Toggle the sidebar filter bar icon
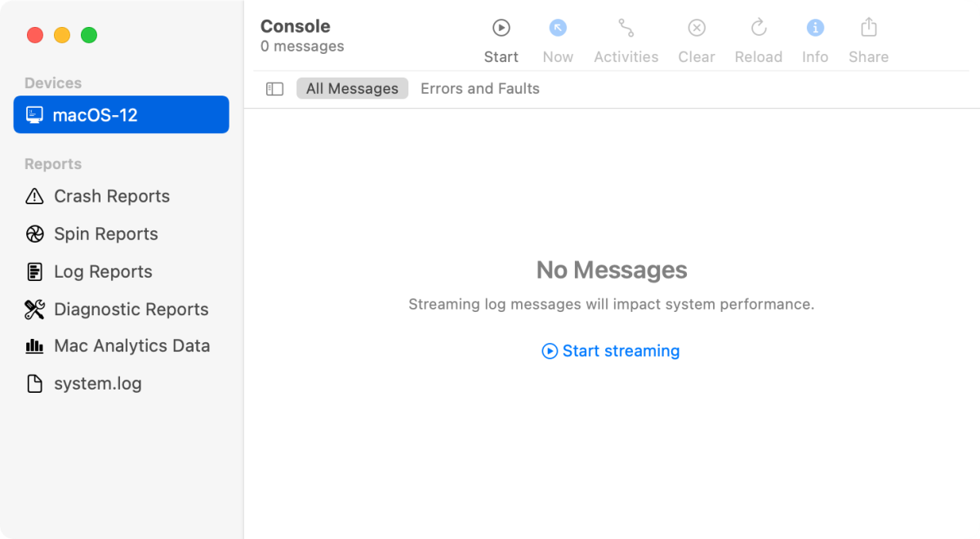Viewport: 980px width, 539px height. [274, 89]
